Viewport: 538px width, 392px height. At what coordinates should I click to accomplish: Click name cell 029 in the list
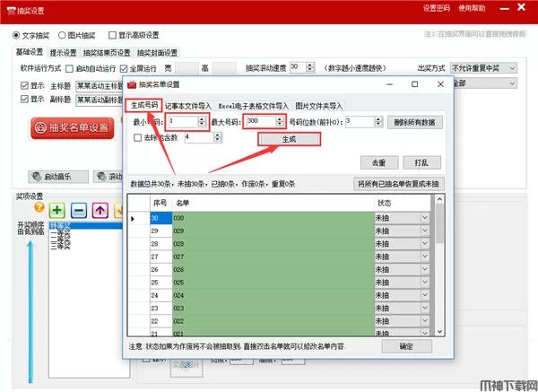(273, 231)
